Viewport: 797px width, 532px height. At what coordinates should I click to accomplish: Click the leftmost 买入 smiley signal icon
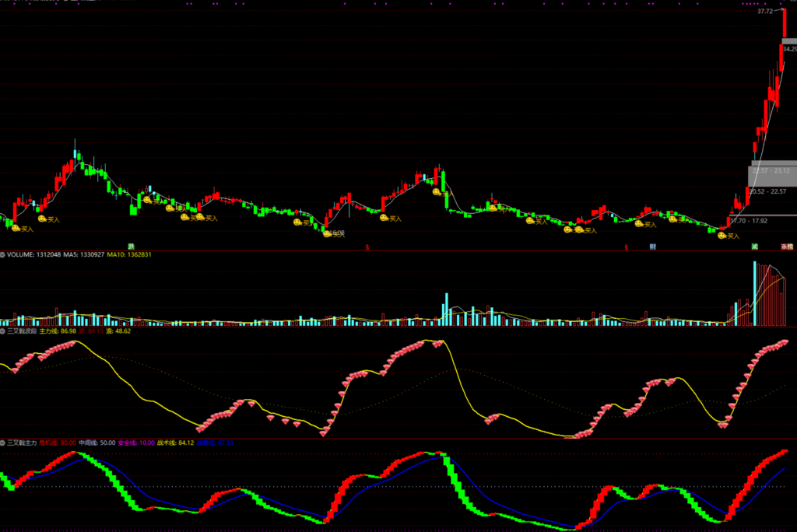point(16,229)
